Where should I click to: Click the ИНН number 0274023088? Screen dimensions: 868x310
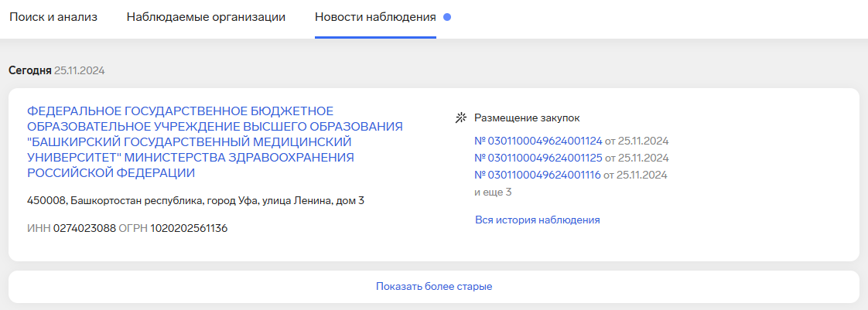84,229
